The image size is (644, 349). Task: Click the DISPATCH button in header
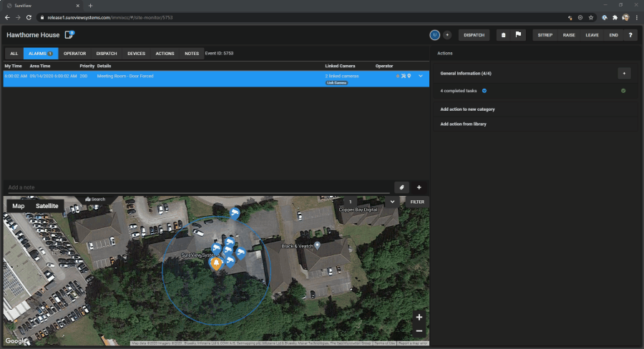(x=474, y=35)
